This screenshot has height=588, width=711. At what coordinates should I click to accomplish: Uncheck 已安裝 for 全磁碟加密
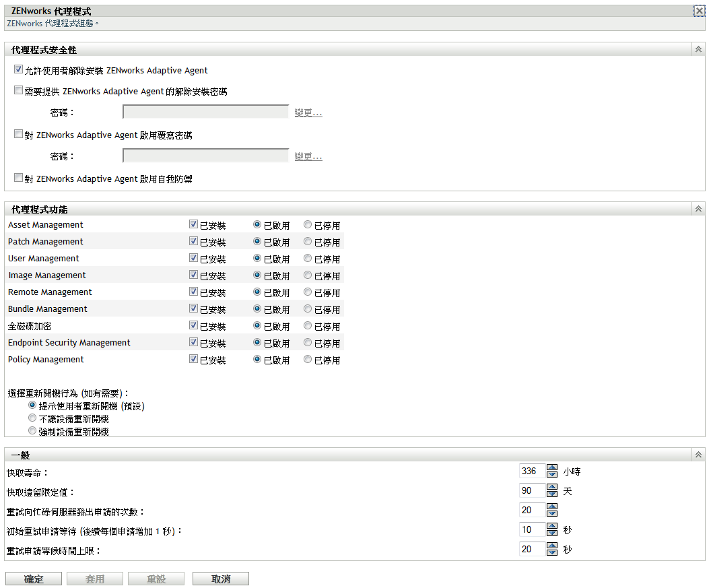[x=194, y=325]
